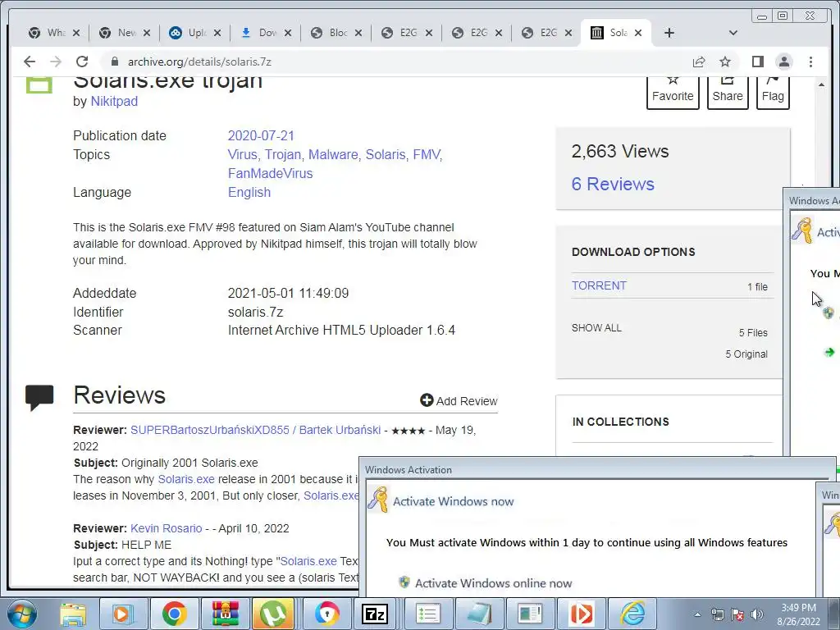Click the Add Review plus icon
This screenshot has height=630, width=840.
(427, 400)
